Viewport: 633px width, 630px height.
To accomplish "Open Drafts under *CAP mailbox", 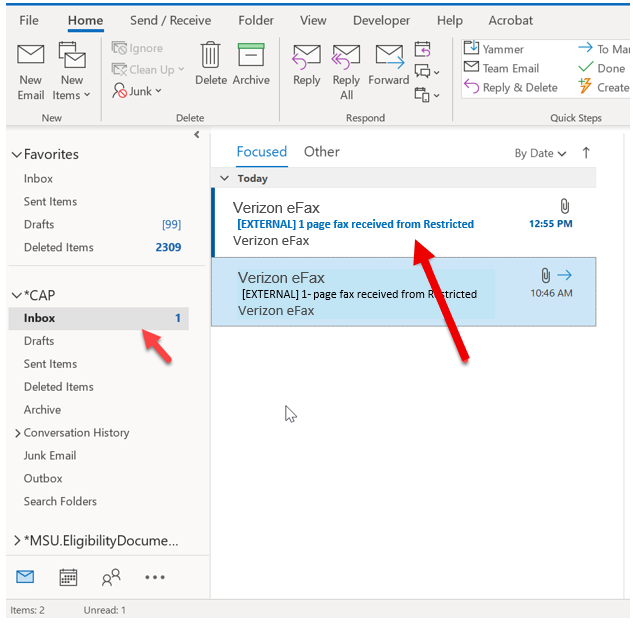I will [x=39, y=341].
